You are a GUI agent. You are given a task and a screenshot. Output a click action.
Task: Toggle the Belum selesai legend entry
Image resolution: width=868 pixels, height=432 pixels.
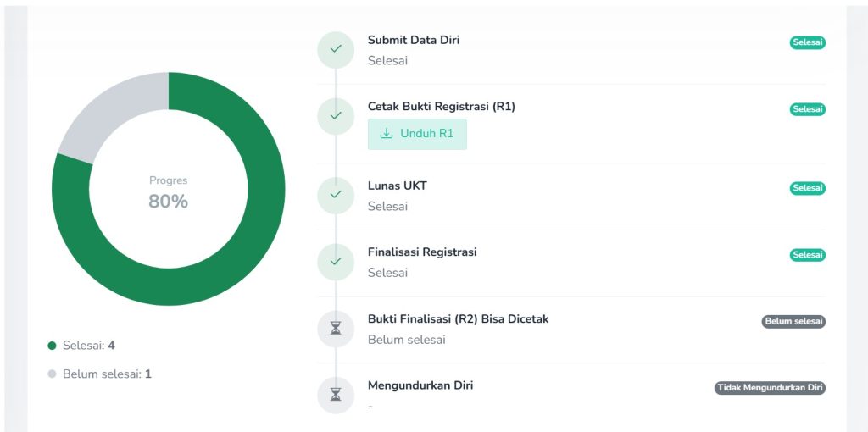(100, 374)
